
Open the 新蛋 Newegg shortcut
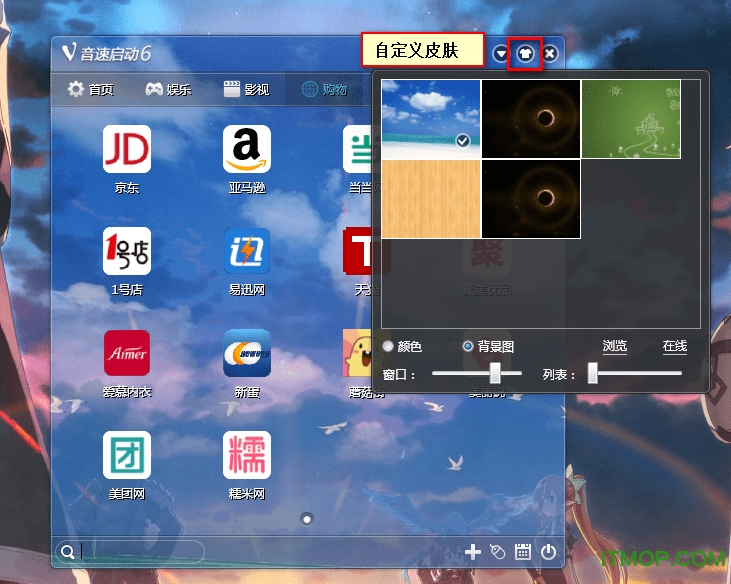[247, 353]
